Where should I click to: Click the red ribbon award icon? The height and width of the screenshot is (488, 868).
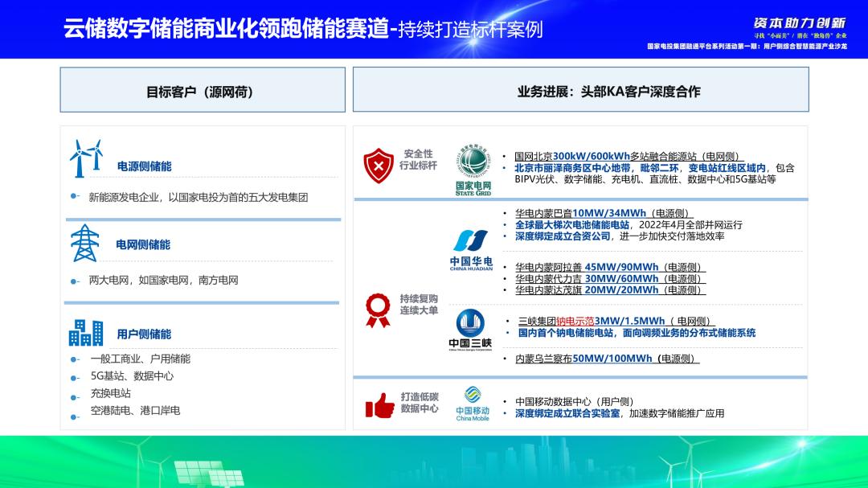(378, 310)
